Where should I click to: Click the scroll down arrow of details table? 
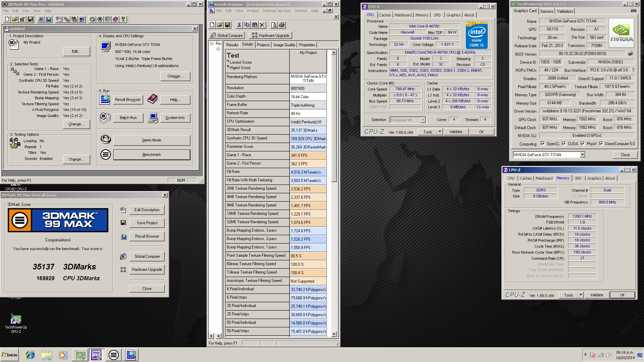(334, 334)
